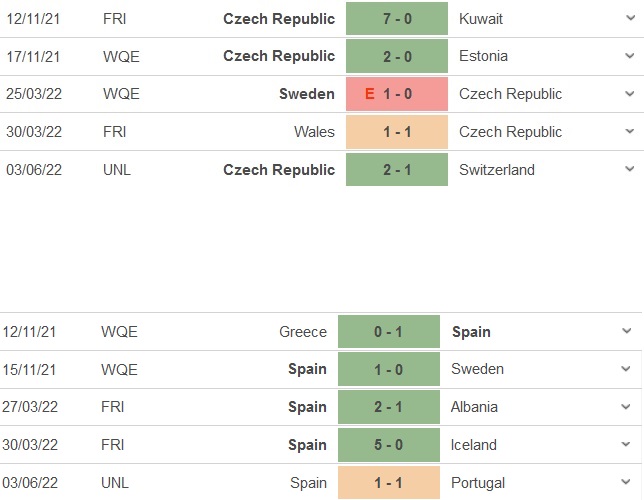Viewport: 644px width, 500px height.
Task: Expand the Spain vs Portugal match details
Action: 627,484
